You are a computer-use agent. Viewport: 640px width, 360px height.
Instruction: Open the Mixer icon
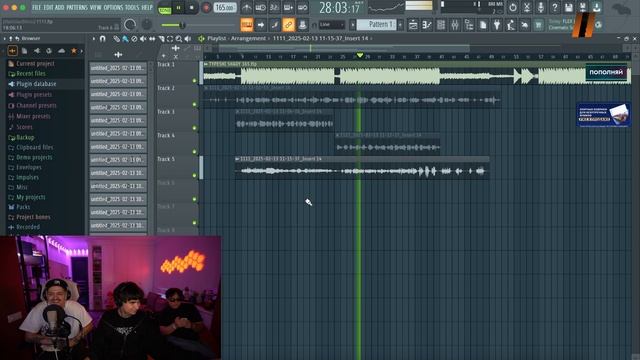455,25
